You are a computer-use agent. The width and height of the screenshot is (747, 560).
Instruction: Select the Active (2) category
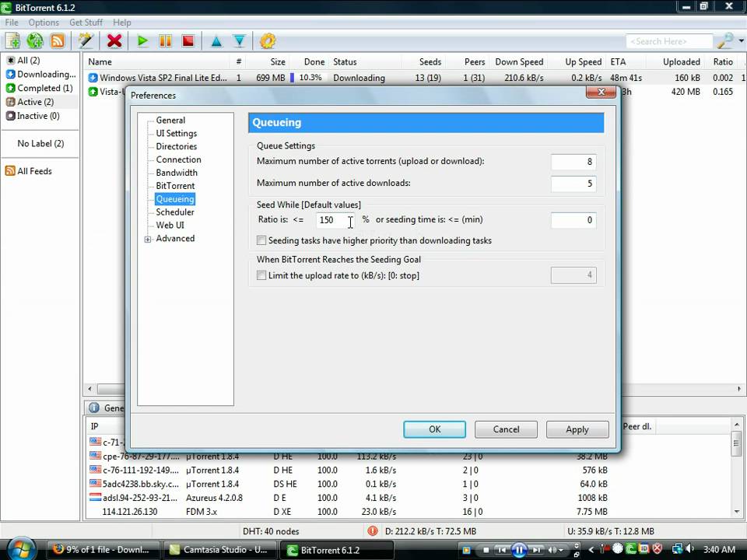(30, 102)
